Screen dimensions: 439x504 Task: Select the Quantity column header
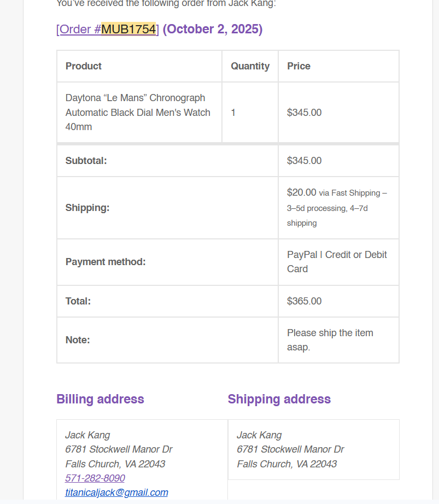tap(250, 66)
